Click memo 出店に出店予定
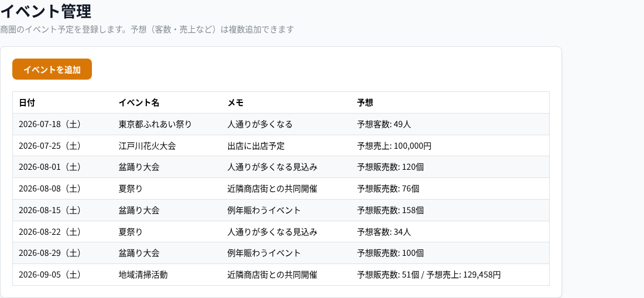Screen dimensions: 644x298 pos(256,146)
